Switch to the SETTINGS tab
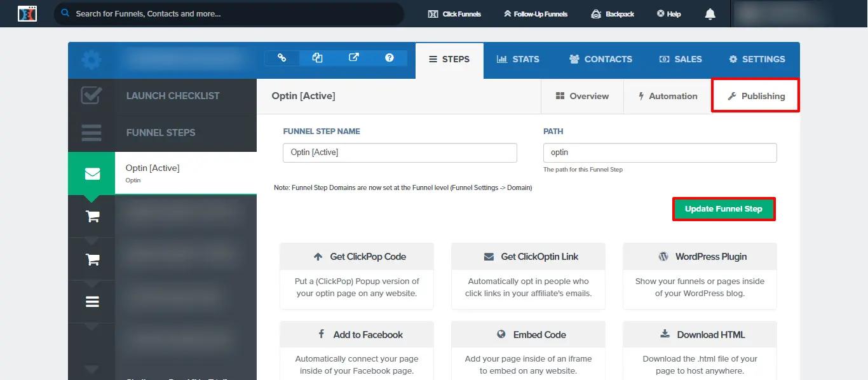This screenshot has height=380, width=868. [757, 59]
